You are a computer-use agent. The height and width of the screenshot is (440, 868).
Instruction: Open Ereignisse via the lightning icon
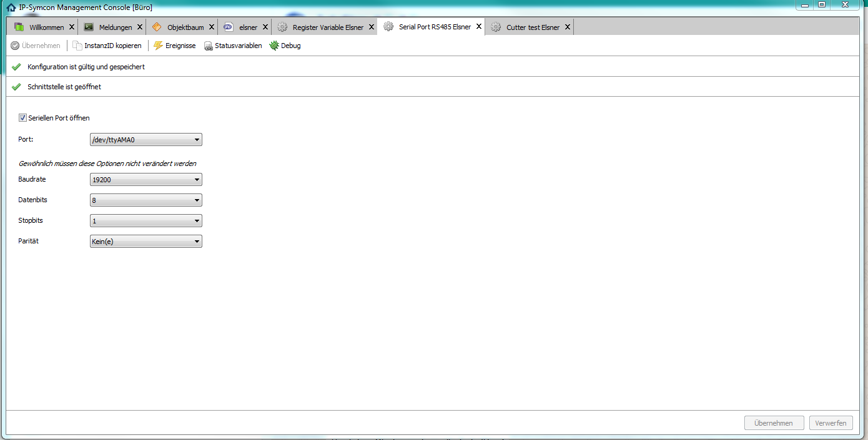click(x=158, y=46)
